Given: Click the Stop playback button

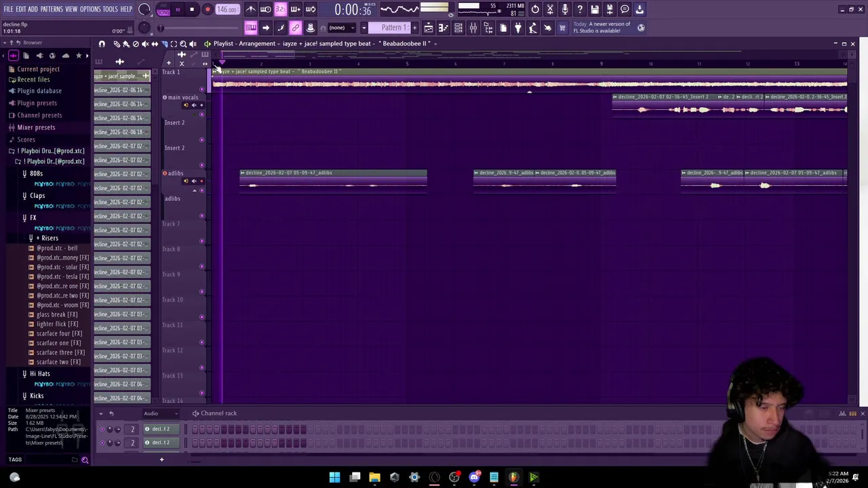Looking at the screenshot, I should click(192, 9).
